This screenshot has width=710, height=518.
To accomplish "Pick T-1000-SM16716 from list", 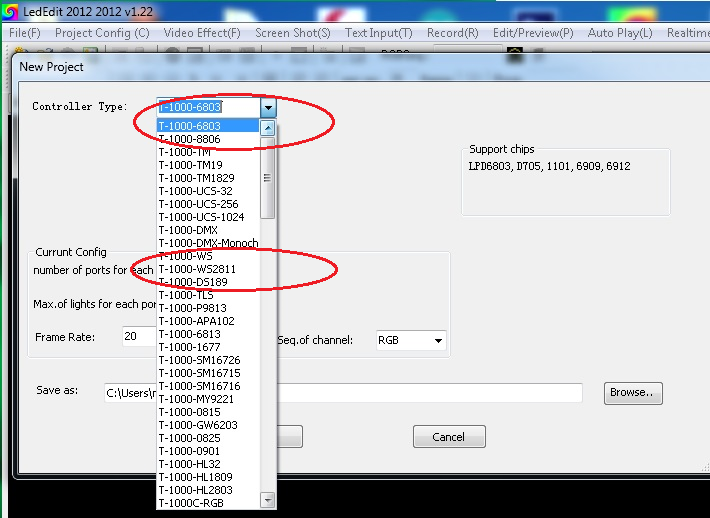I will point(208,386).
